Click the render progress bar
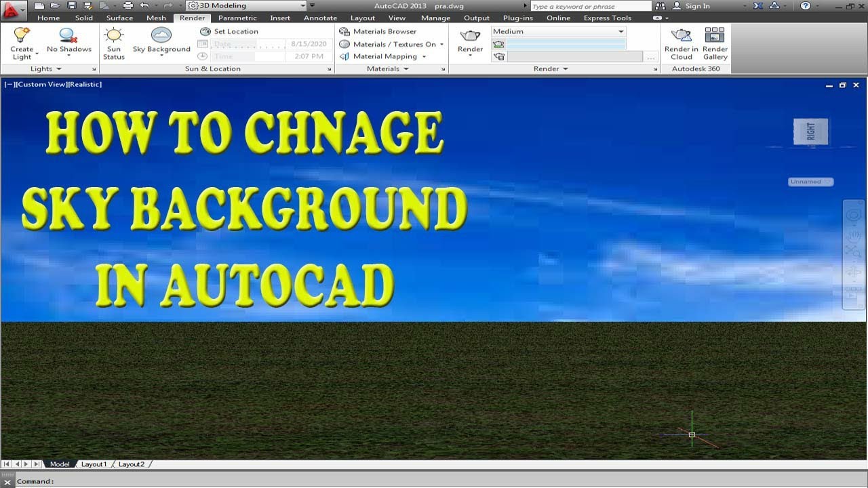Viewport: 868px width, 488px height. pyautogui.click(x=566, y=44)
